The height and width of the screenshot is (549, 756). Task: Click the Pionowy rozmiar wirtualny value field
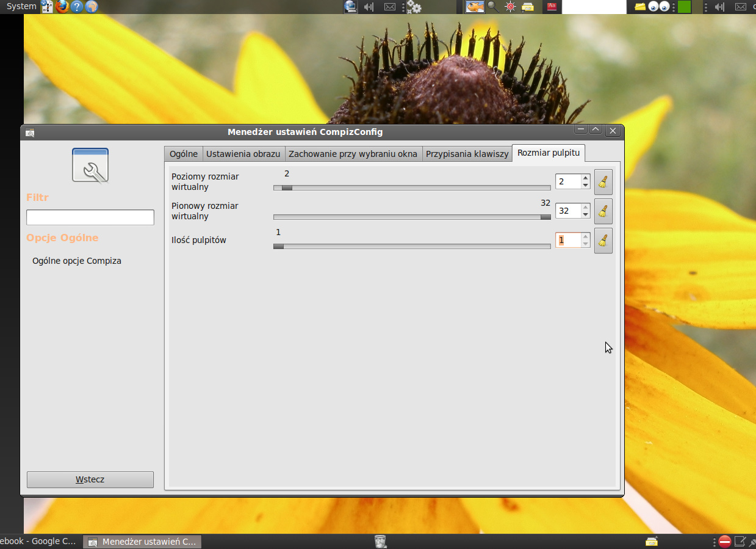pos(569,211)
